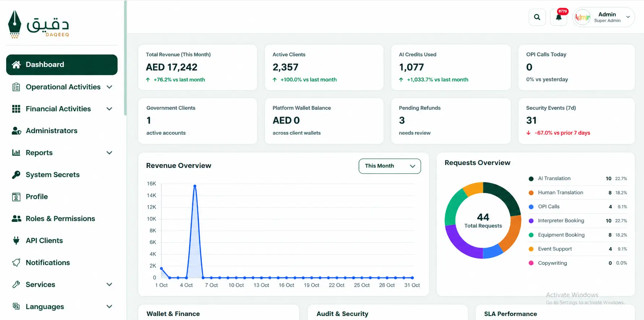Click the Admin avatar image

(582, 17)
